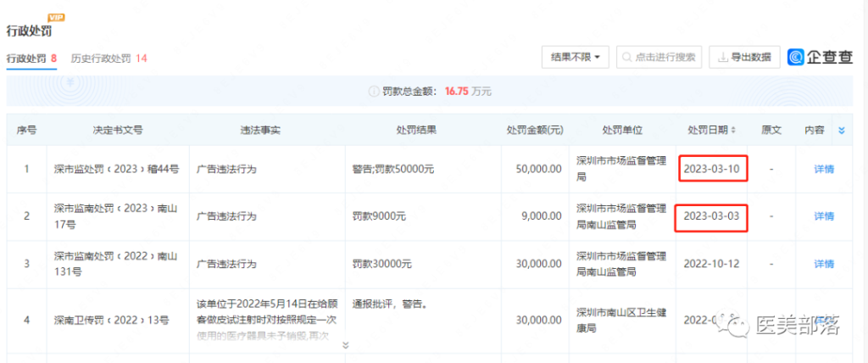
Task: Open the 结果不限 filter dropdown
Action: [x=575, y=58]
